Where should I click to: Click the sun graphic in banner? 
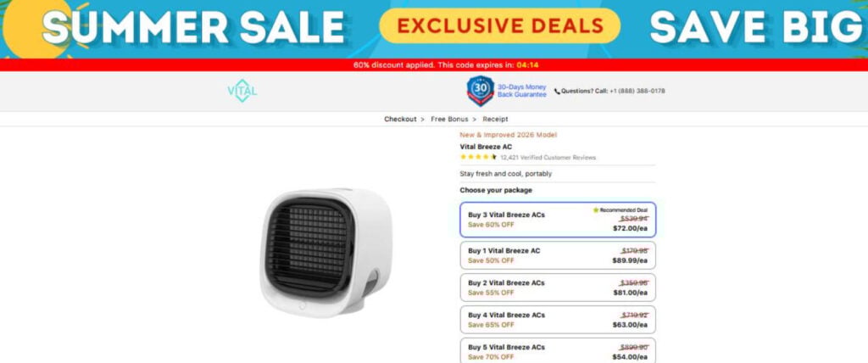coord(36,28)
